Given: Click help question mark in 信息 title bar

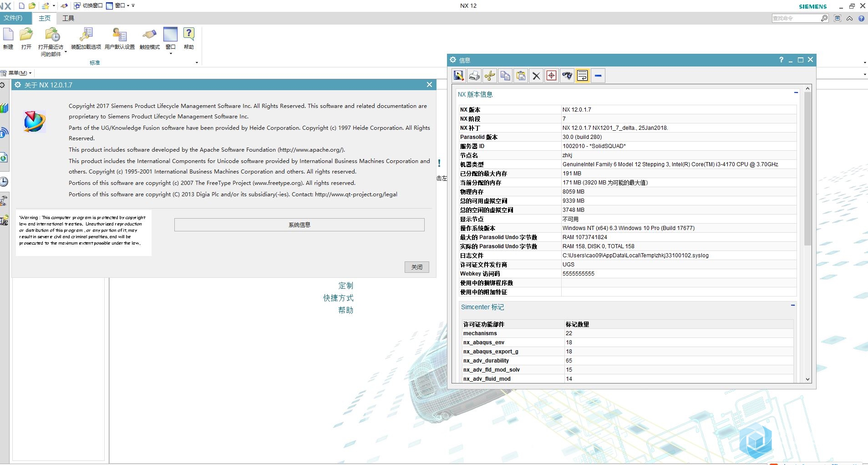Looking at the screenshot, I should click(781, 60).
